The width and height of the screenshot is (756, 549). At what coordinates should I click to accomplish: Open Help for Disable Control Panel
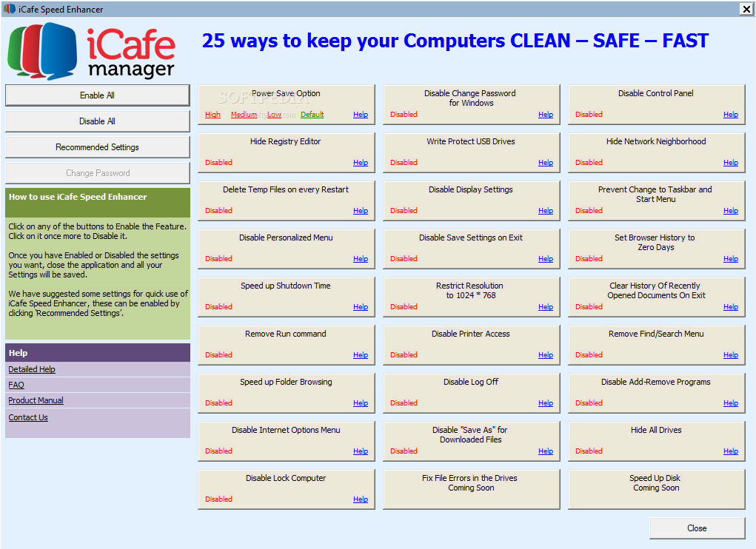click(731, 115)
